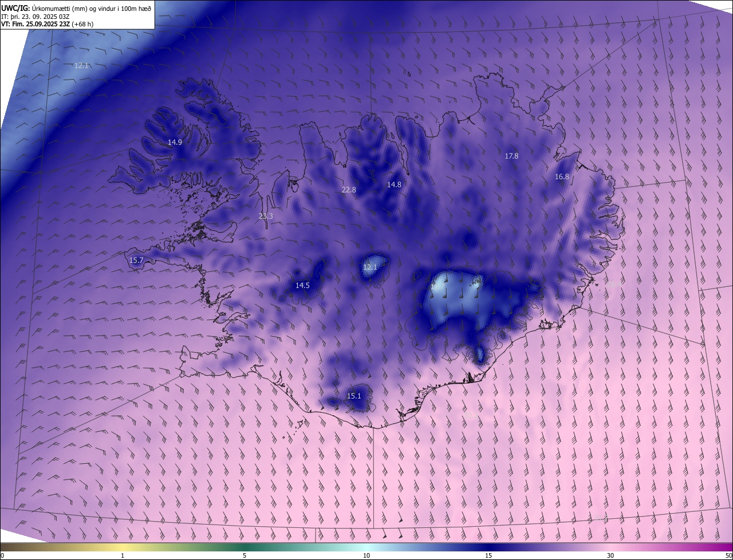Screen dimensions: 733x560
Task: Click the 14.8 value label on the map
Action: (394, 184)
